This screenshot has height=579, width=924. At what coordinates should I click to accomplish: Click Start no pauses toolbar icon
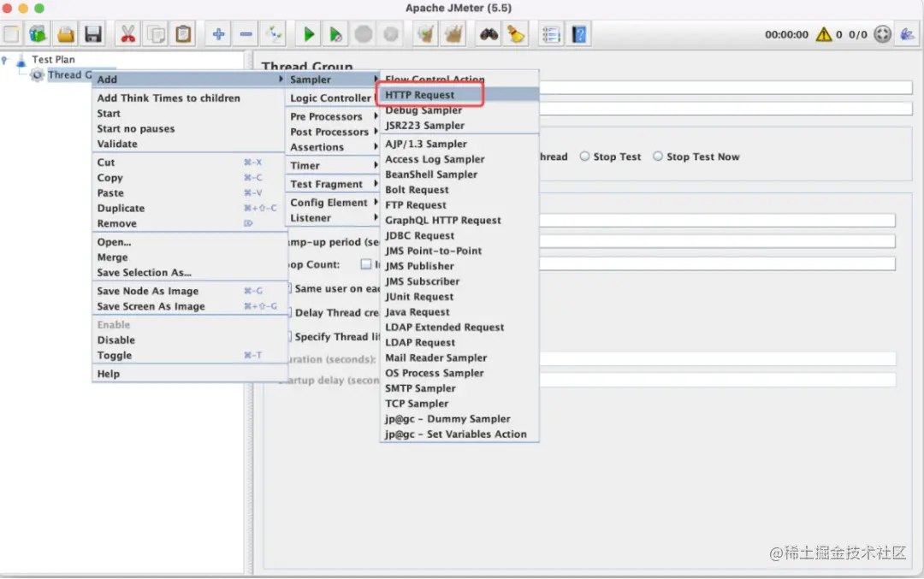pos(336,34)
